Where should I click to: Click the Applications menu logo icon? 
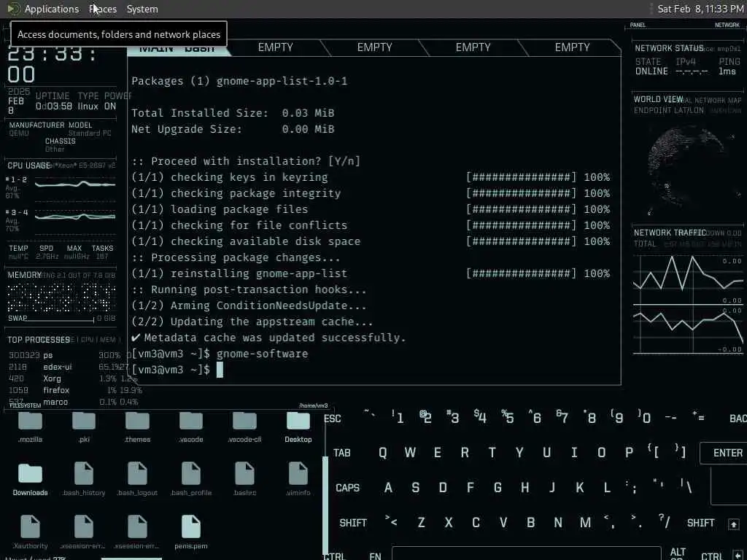pos(14,9)
